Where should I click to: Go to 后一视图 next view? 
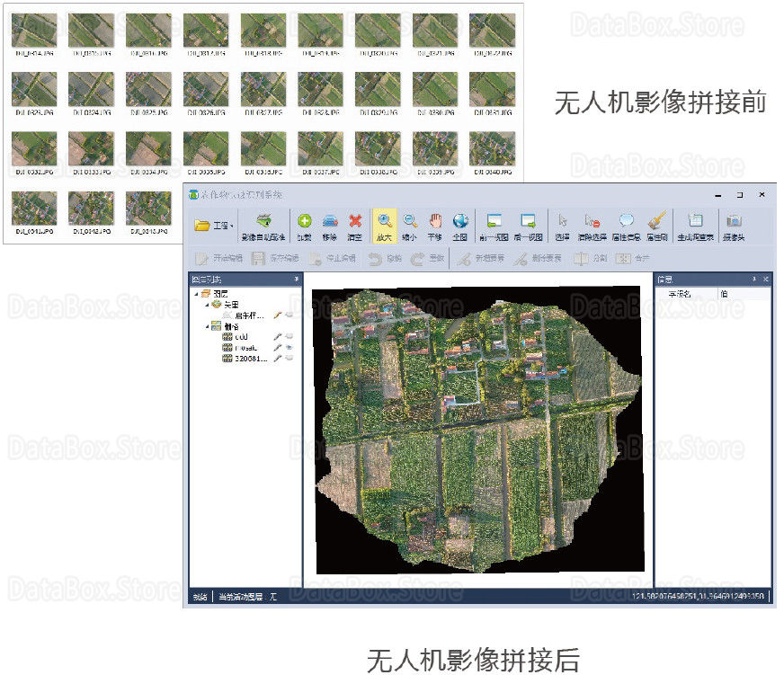click(x=528, y=227)
